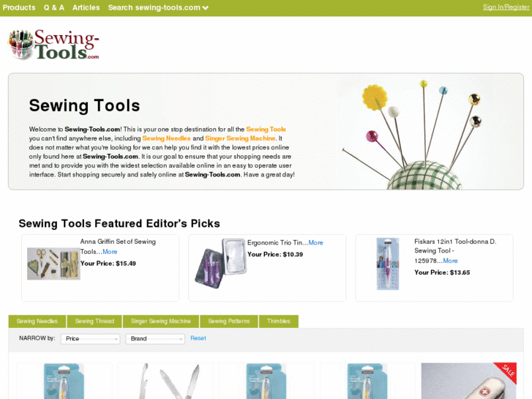The height and width of the screenshot is (399, 532).
Task: Open the first blue-packaged product in the grid
Action: 64,381
